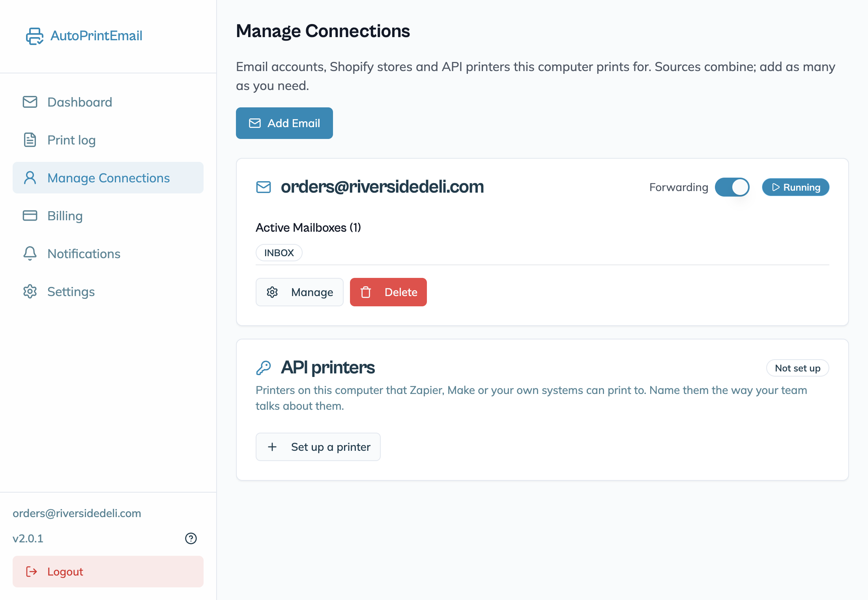
Task: Open the Dashboard page
Action: (108, 102)
